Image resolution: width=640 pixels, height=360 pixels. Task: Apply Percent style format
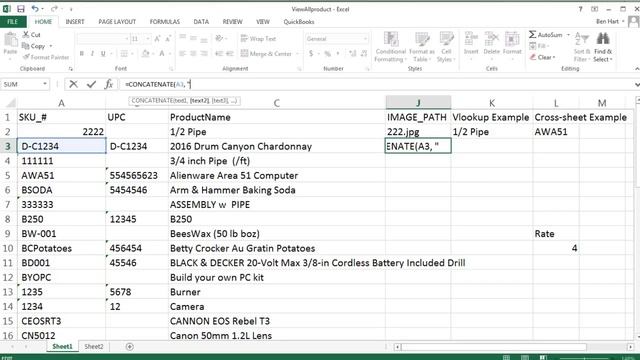click(x=327, y=53)
